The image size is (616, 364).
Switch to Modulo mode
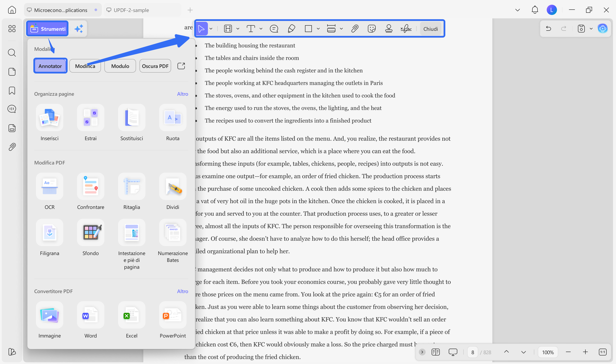[120, 66]
